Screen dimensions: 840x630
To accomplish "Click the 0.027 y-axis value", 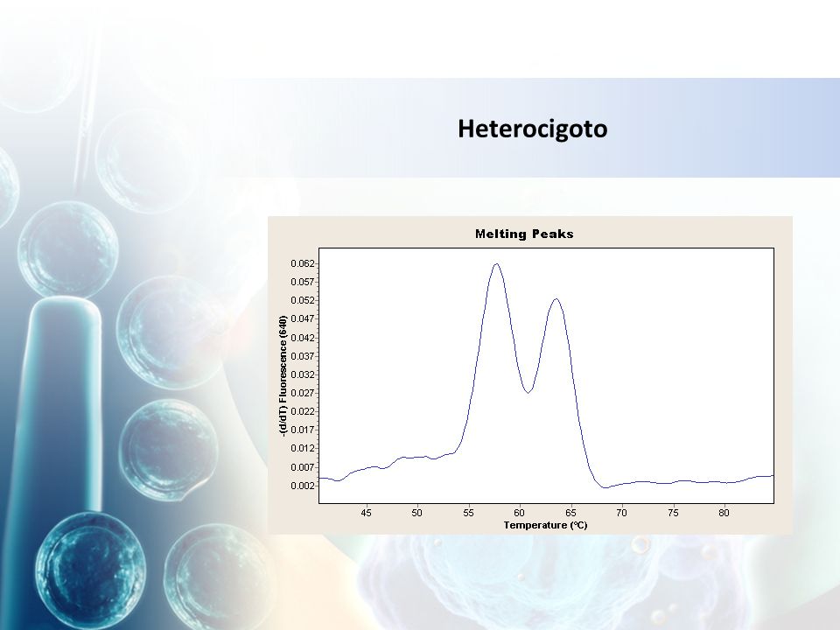I will tap(302, 393).
